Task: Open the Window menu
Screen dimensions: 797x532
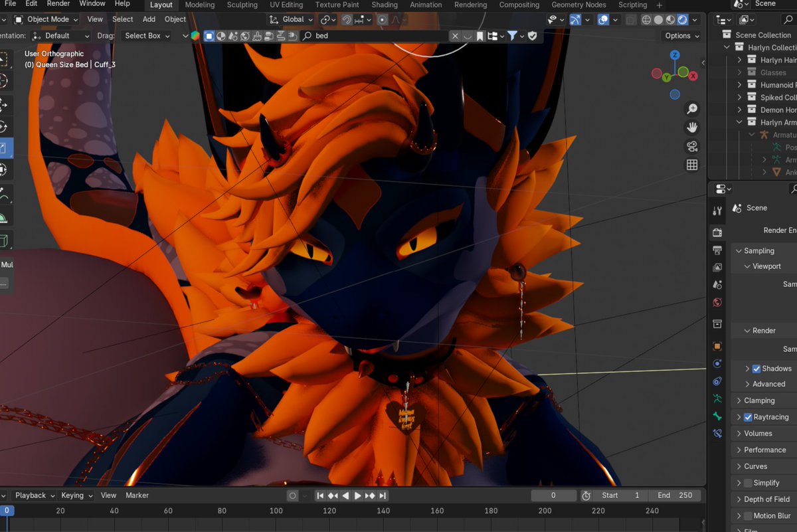Action: 92,4
